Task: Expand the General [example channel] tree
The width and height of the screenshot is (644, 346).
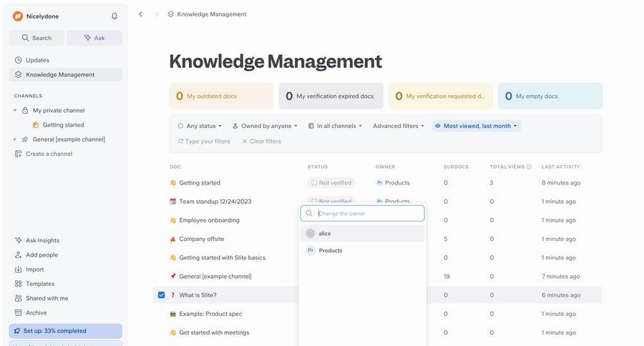Action: [15, 139]
